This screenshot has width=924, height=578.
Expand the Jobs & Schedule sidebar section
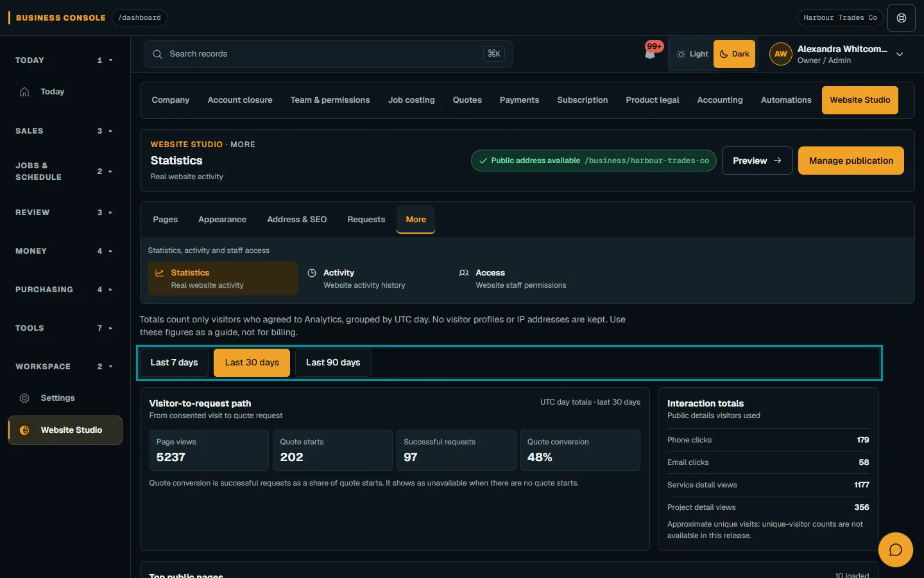coord(64,171)
